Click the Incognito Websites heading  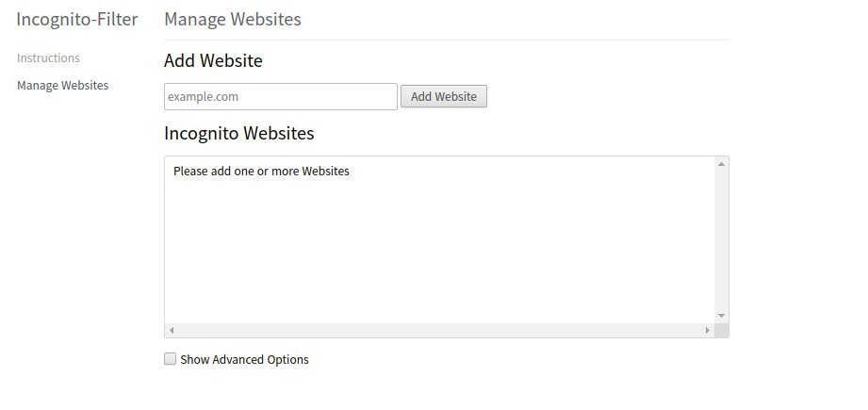(239, 133)
